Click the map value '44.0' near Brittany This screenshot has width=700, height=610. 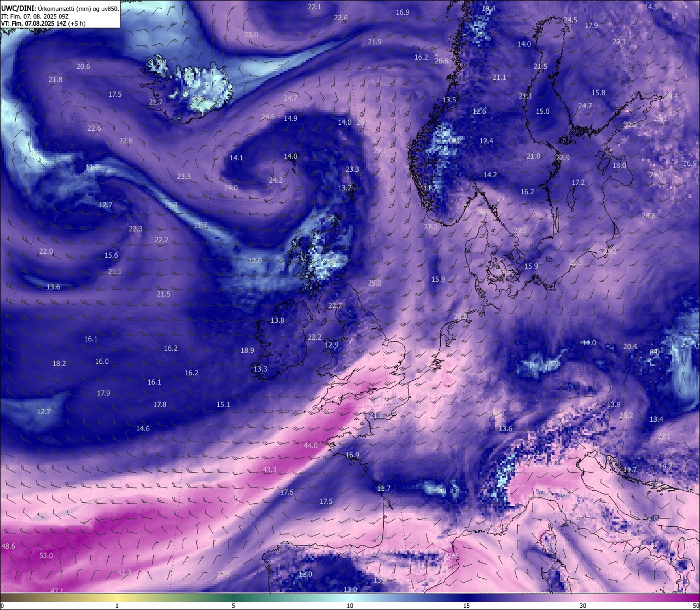311,445
